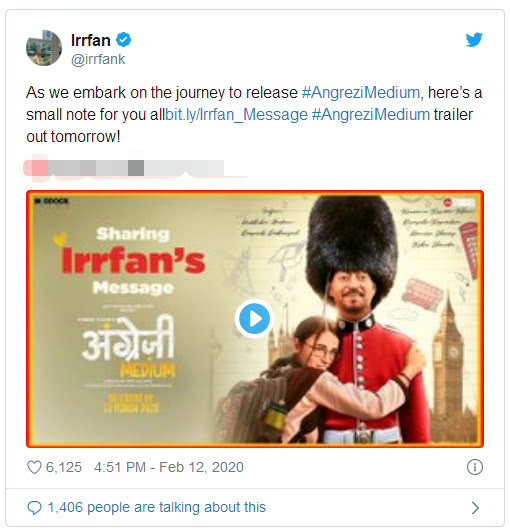Open '1,406 people are talking about this'
The height and width of the screenshot is (531, 510).
(157, 507)
